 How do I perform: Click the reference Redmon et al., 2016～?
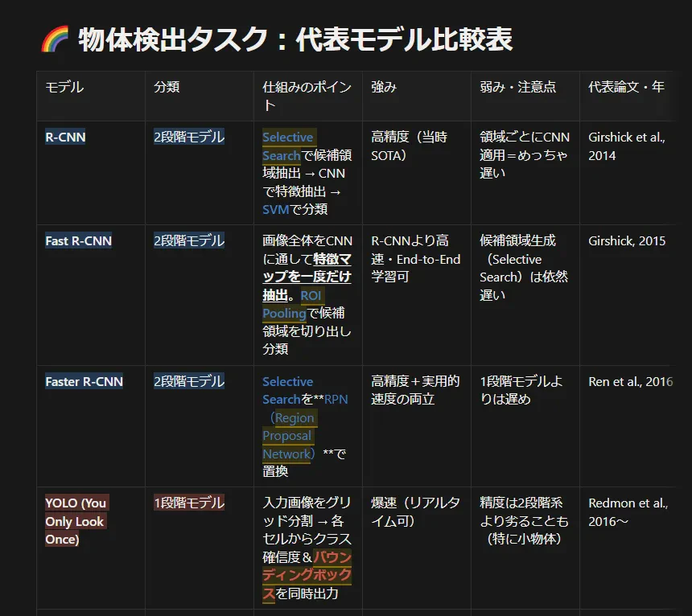pos(628,512)
